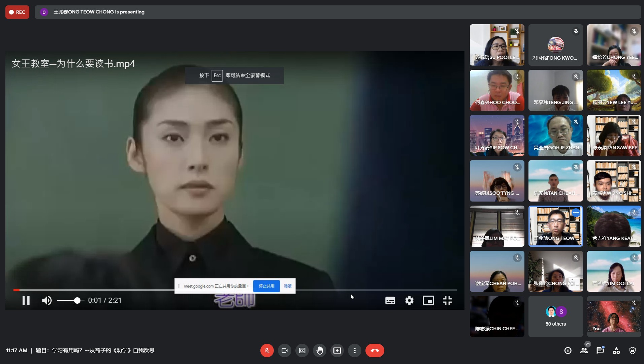Select the WONG SHI participant tile
644x364 pixels.
(x=614, y=181)
